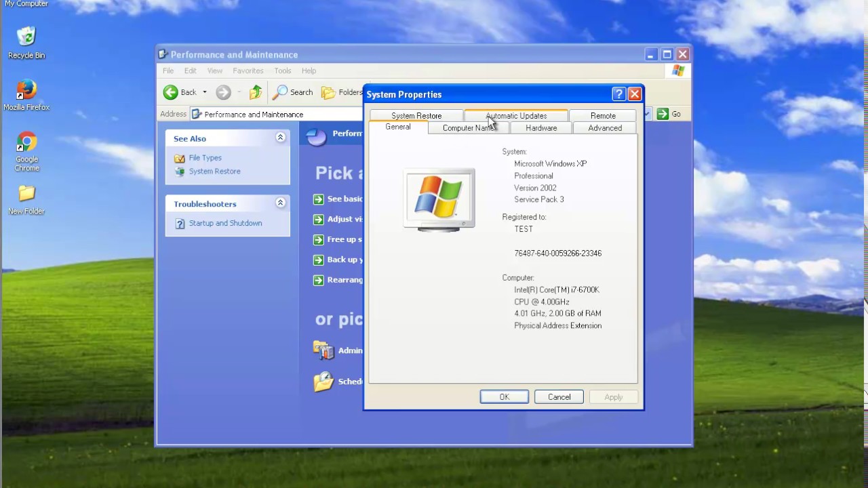
Task: Switch to the Advanced tab
Action: click(605, 128)
